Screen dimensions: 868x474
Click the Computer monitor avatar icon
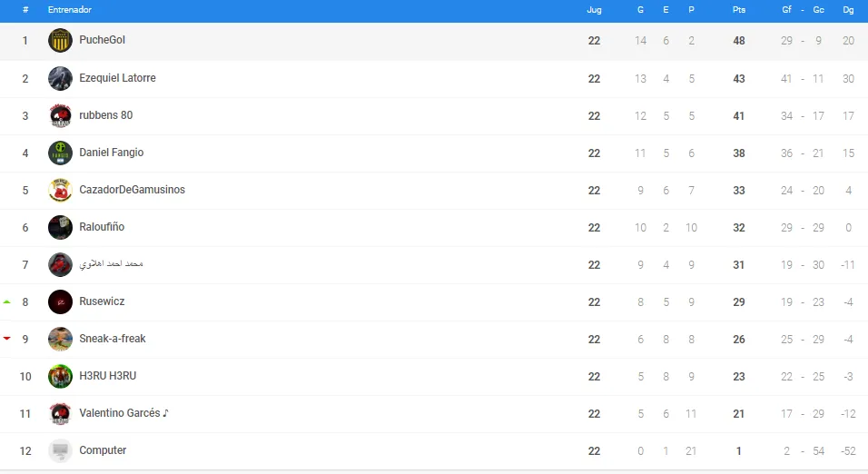(60, 450)
